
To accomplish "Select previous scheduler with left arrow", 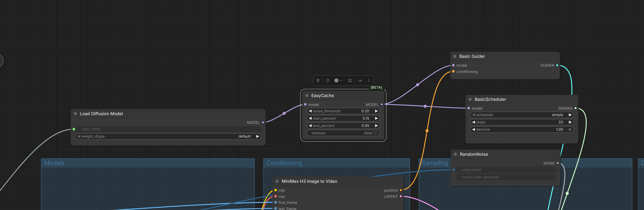I will 474,115.
